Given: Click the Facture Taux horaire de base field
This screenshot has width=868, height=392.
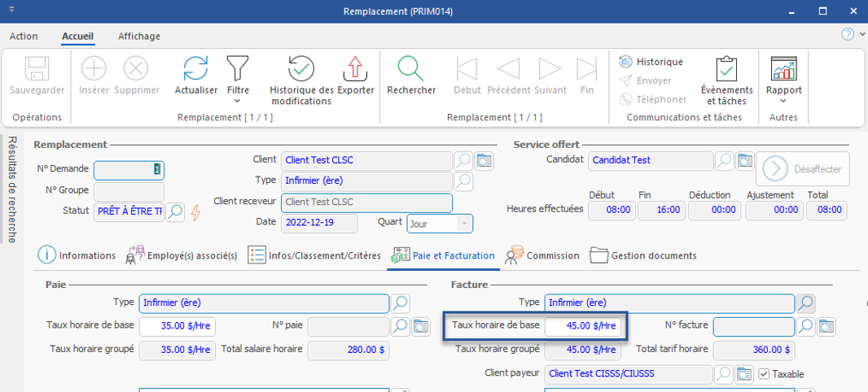Looking at the screenshot, I should point(584,326).
